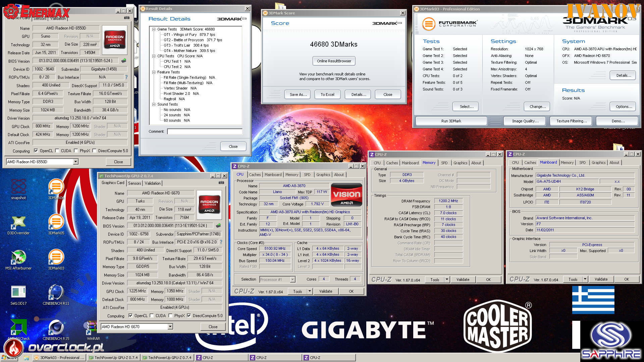The image size is (644, 362).
Task: Click the Bus Interface question mark for the HD 6670
Action: [x=221, y=242]
